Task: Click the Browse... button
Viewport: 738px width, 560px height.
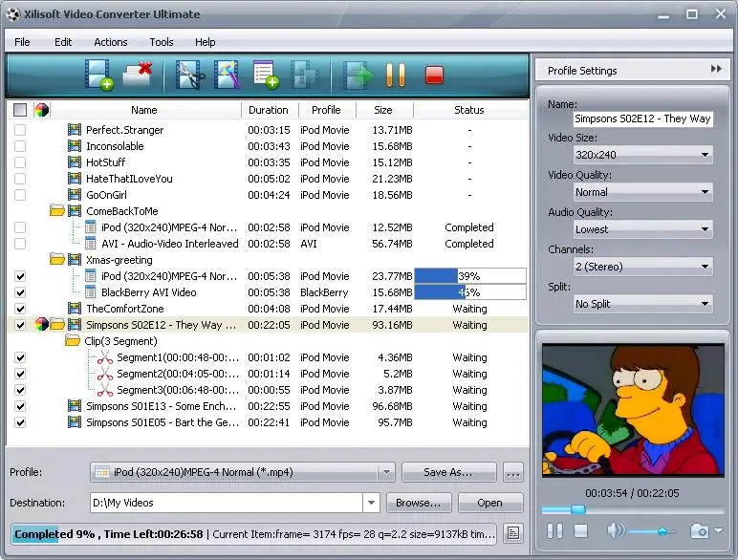Action: 419,503
